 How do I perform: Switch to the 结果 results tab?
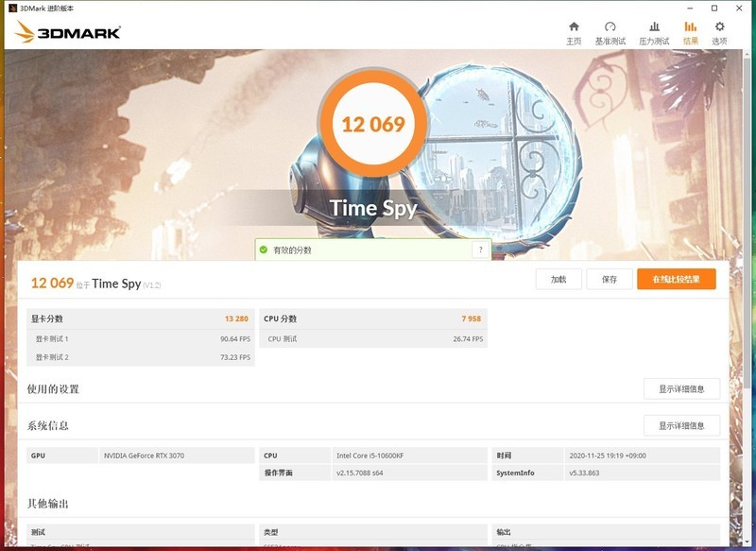pos(689,33)
